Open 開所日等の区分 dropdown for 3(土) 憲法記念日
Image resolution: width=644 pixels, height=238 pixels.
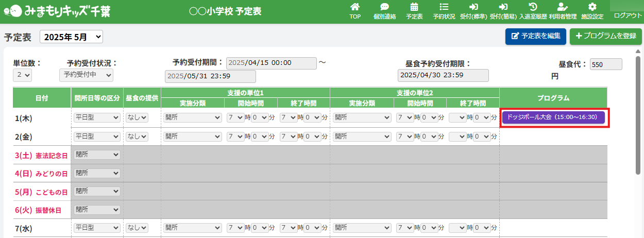coord(97,155)
